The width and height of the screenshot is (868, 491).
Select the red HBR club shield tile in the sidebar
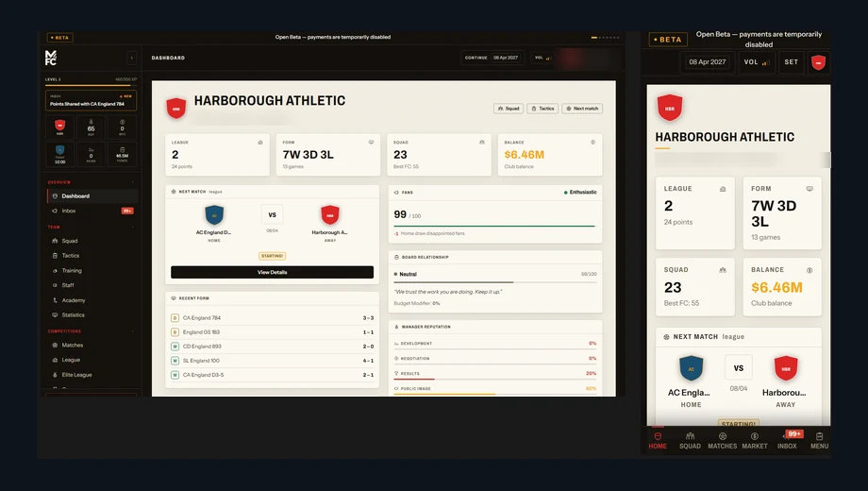(59, 127)
